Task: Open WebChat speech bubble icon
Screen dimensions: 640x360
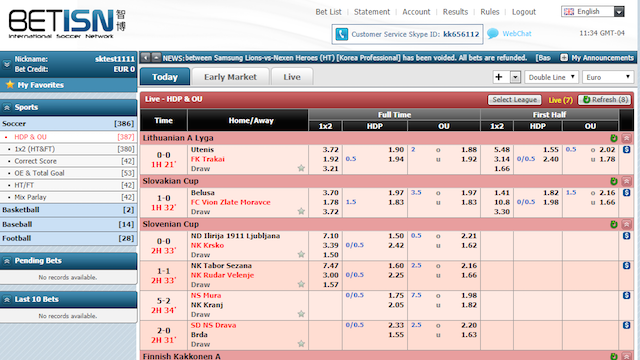Action: (x=493, y=33)
